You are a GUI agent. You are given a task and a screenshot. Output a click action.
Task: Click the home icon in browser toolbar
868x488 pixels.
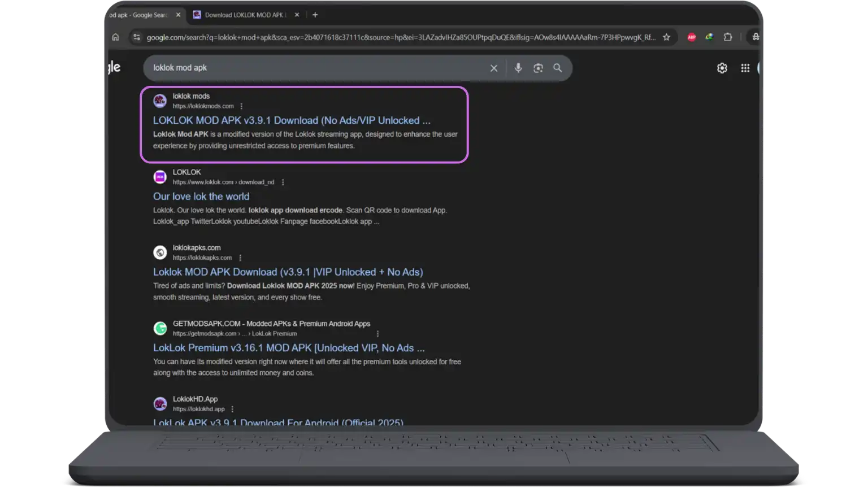(115, 37)
